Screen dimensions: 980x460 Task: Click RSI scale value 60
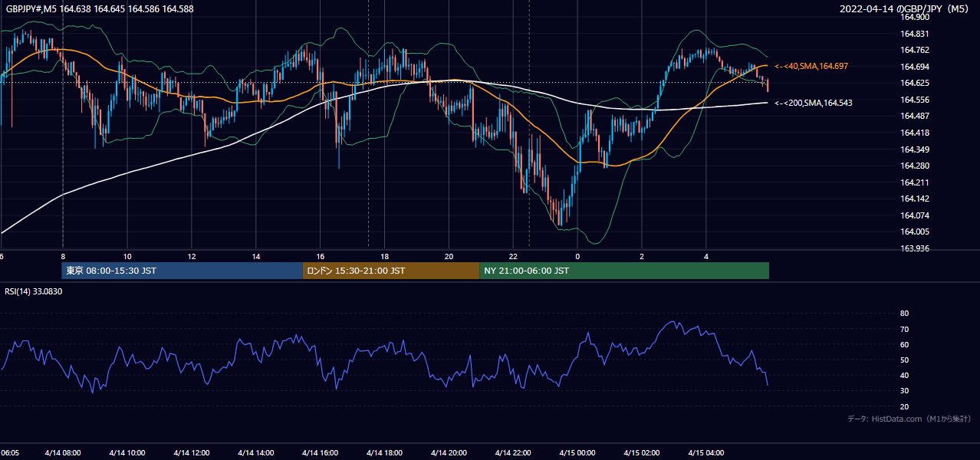904,344
